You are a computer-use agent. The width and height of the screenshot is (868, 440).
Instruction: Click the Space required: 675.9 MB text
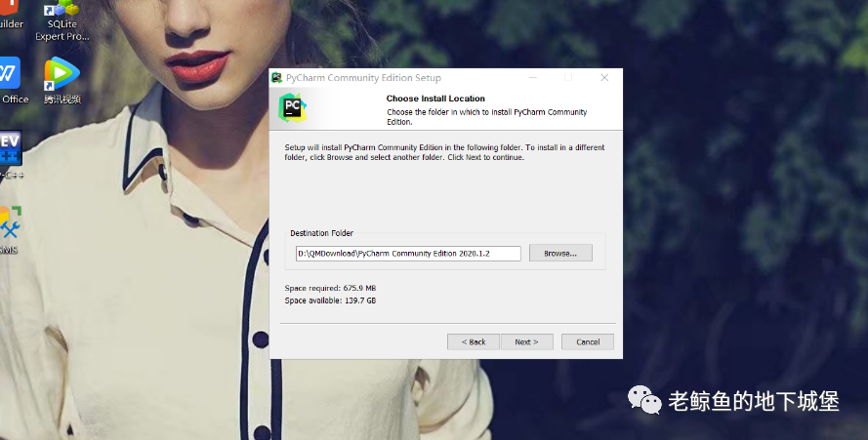click(330, 288)
